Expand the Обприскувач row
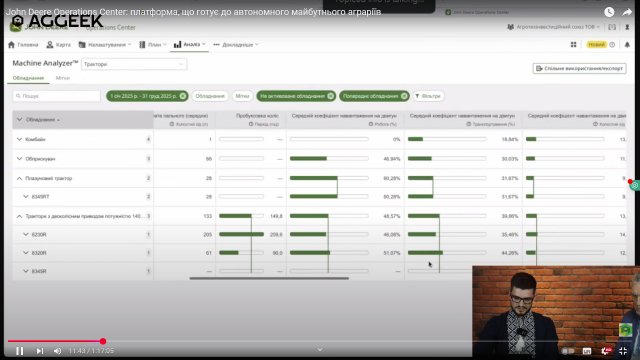 (x=19, y=159)
